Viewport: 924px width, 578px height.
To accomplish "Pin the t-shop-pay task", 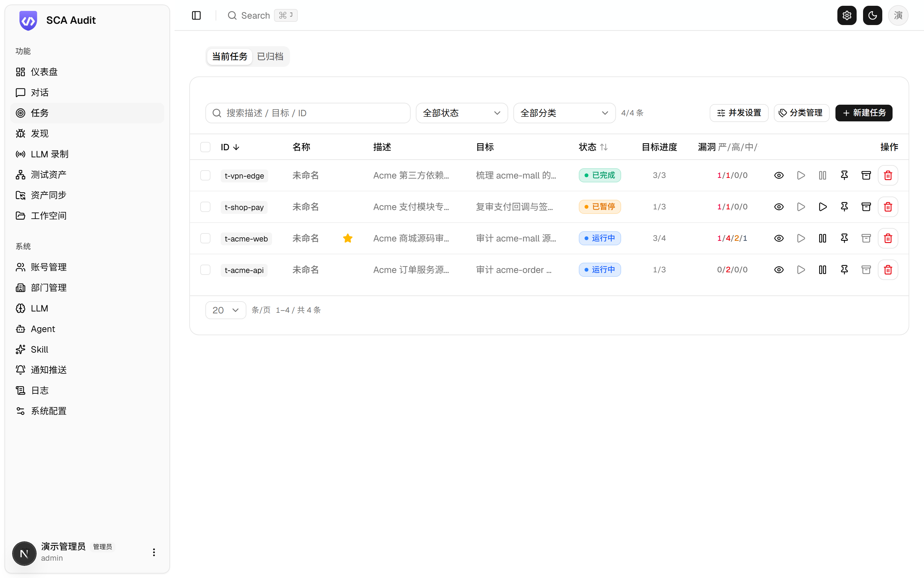I will tap(844, 207).
